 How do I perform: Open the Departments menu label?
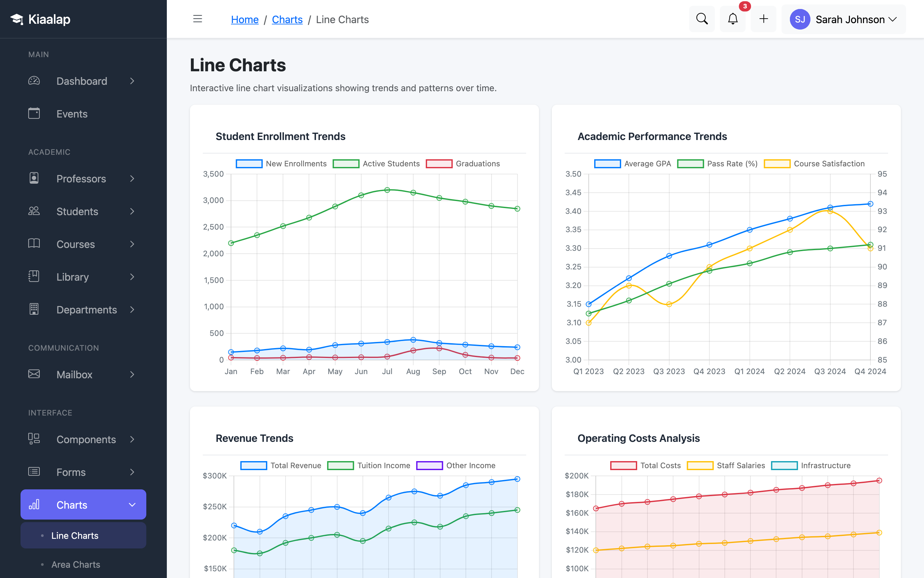[87, 310]
